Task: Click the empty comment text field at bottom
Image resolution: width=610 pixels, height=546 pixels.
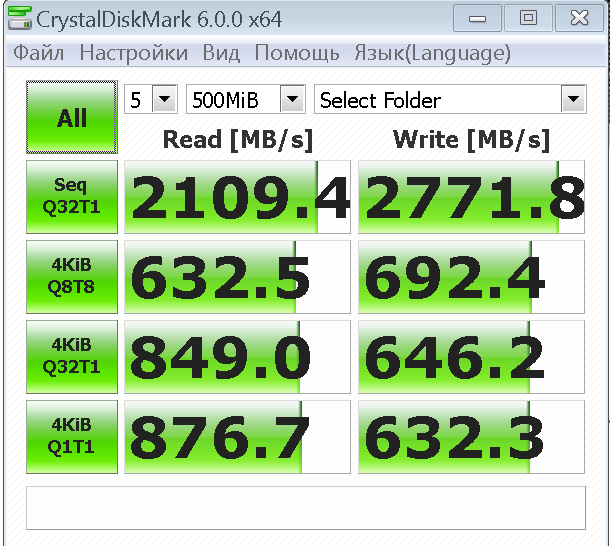Action: click(306, 508)
